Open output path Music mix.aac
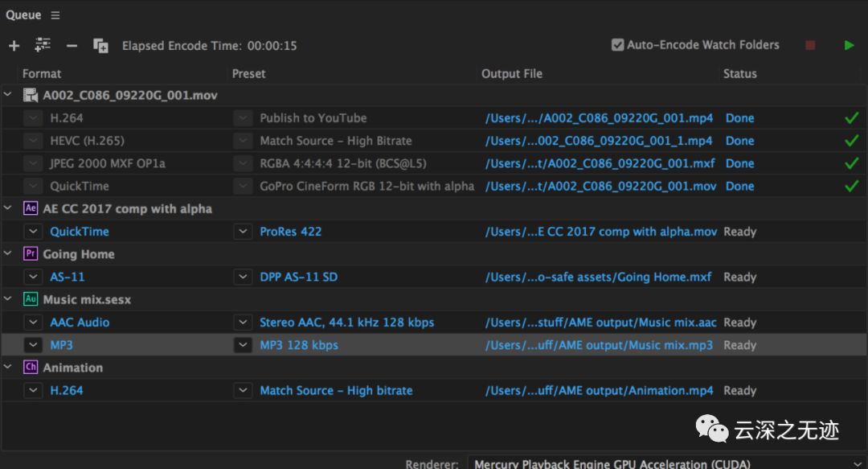Viewport: 868px width, 469px height. click(x=600, y=322)
